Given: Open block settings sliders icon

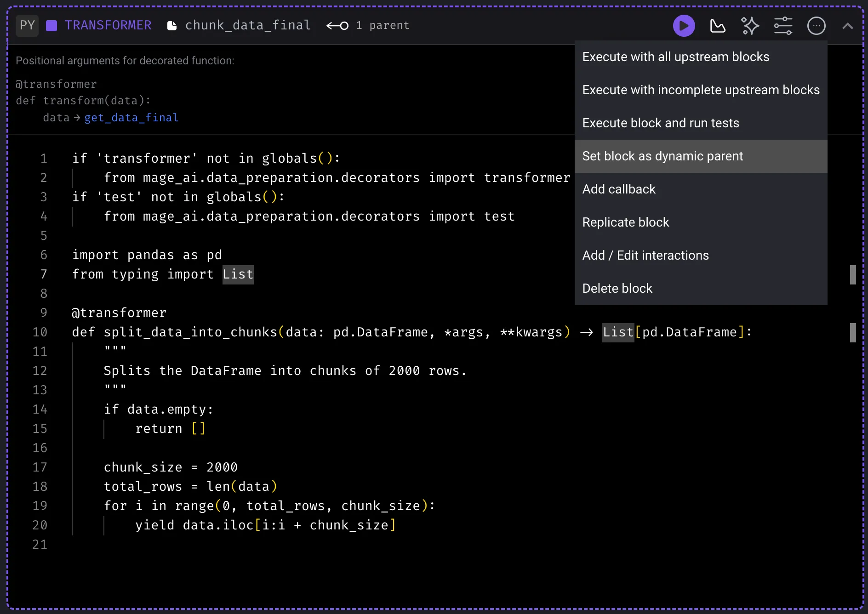Looking at the screenshot, I should point(783,26).
